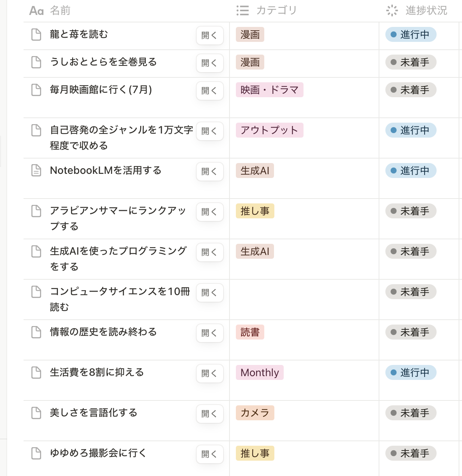Click page icon for ゆめろ撮影会に行く
The height and width of the screenshot is (476, 462).
click(x=36, y=453)
